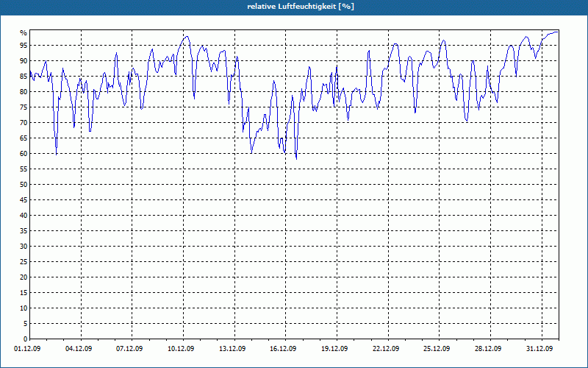Click the y-axis value 45

[24, 199]
